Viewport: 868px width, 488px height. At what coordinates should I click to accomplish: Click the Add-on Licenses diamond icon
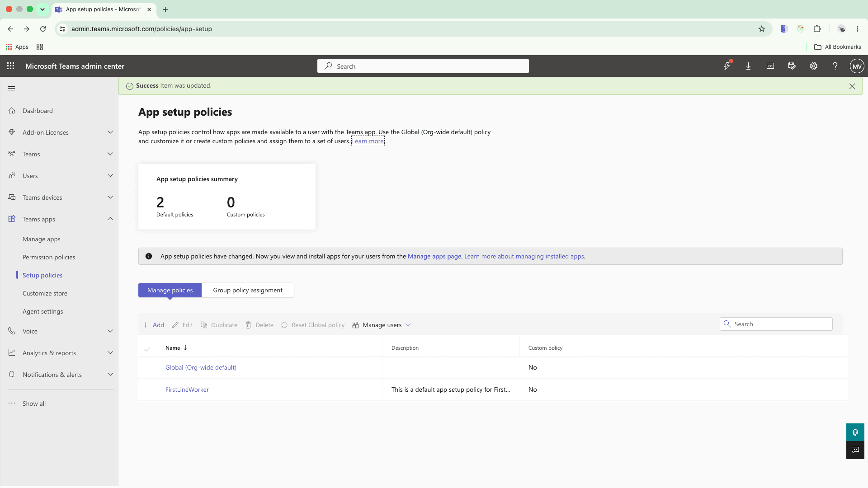pyautogui.click(x=12, y=132)
